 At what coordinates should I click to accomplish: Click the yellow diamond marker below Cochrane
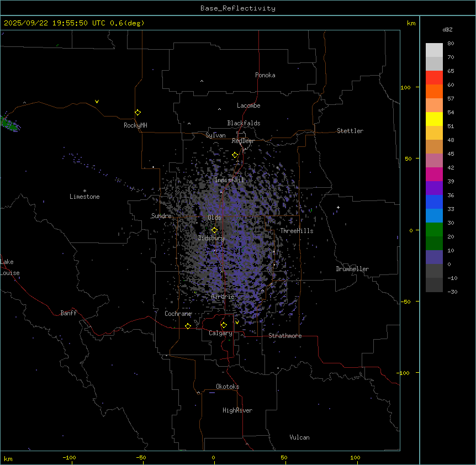[x=188, y=326]
